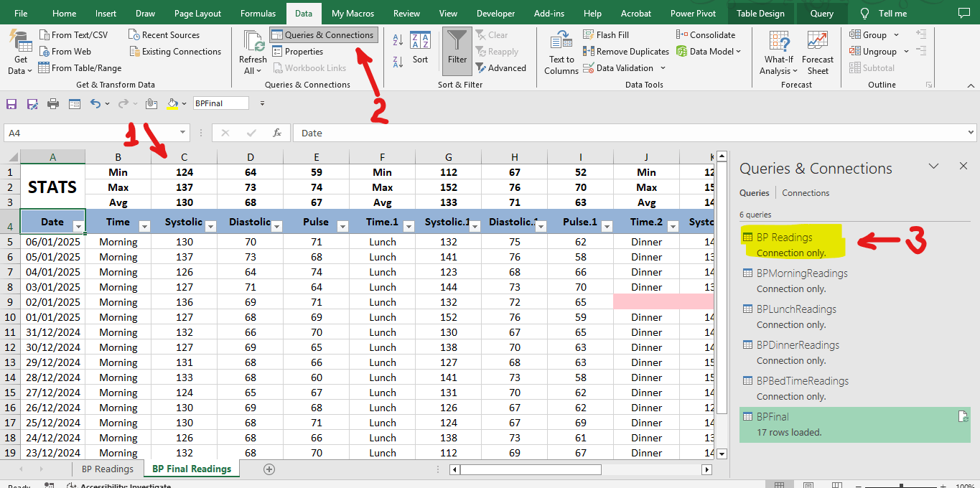This screenshot has height=488, width=980.
Task: Expand the formula bar chevron
Action: coord(971,133)
